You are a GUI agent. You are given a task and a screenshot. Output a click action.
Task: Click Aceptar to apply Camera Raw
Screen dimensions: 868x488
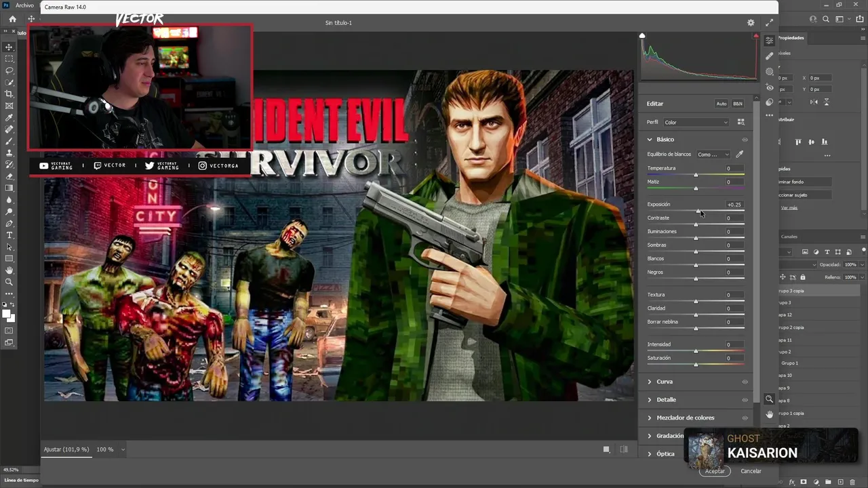click(715, 471)
